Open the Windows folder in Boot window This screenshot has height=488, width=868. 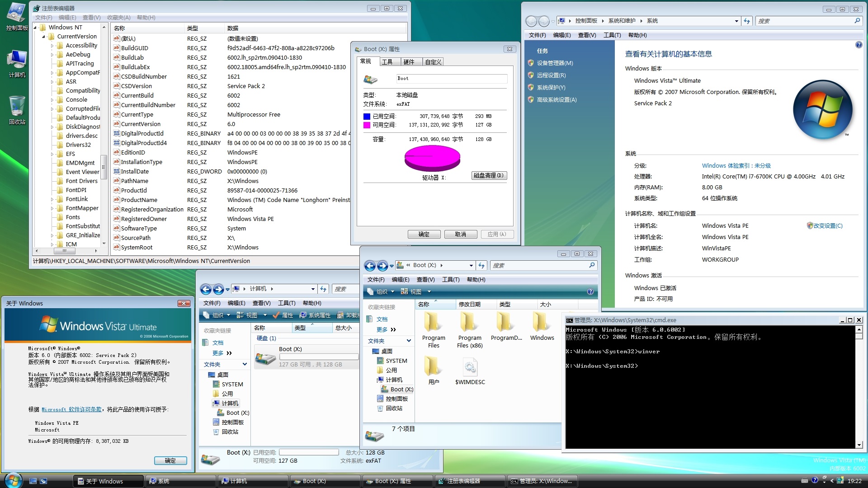(542, 327)
